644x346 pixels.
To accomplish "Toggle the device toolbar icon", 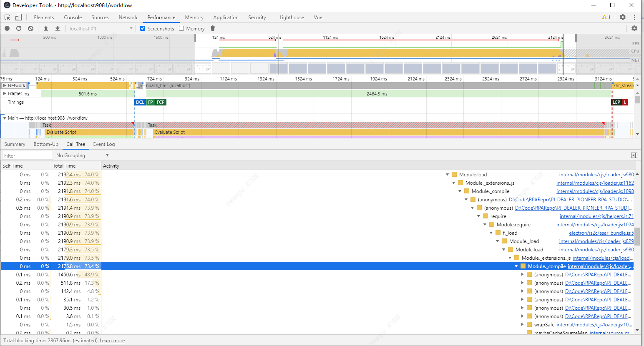I will (x=18, y=17).
